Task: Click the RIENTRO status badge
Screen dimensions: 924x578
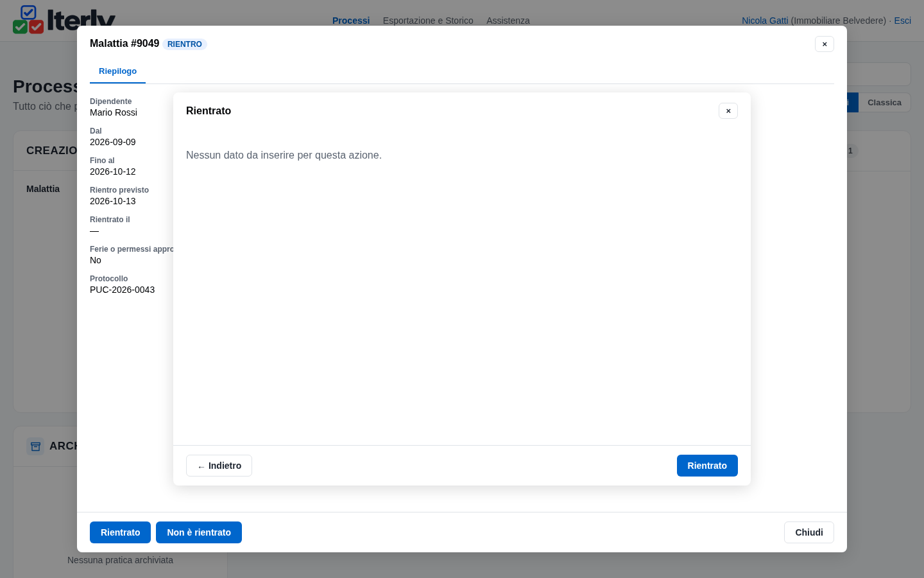Action: point(185,44)
